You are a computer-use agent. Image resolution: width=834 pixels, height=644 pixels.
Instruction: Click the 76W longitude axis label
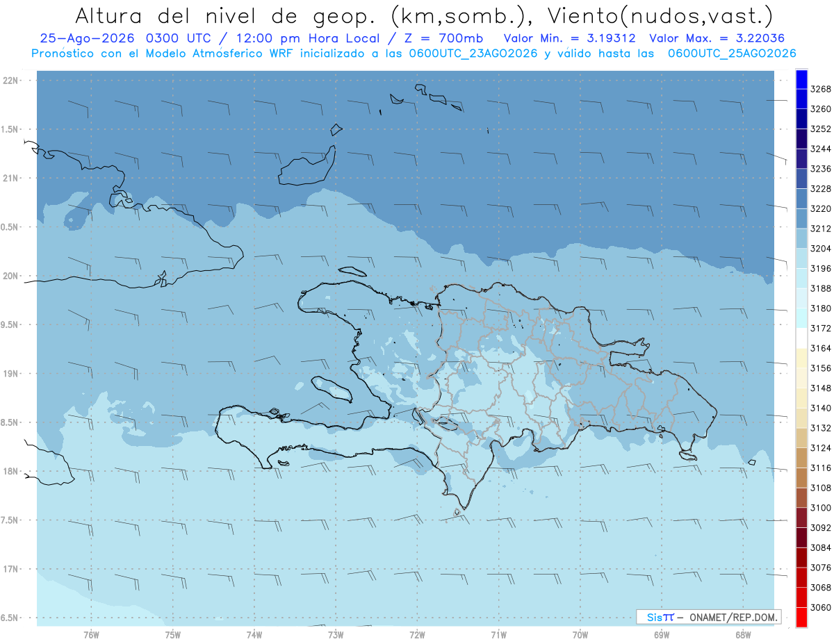90,635
